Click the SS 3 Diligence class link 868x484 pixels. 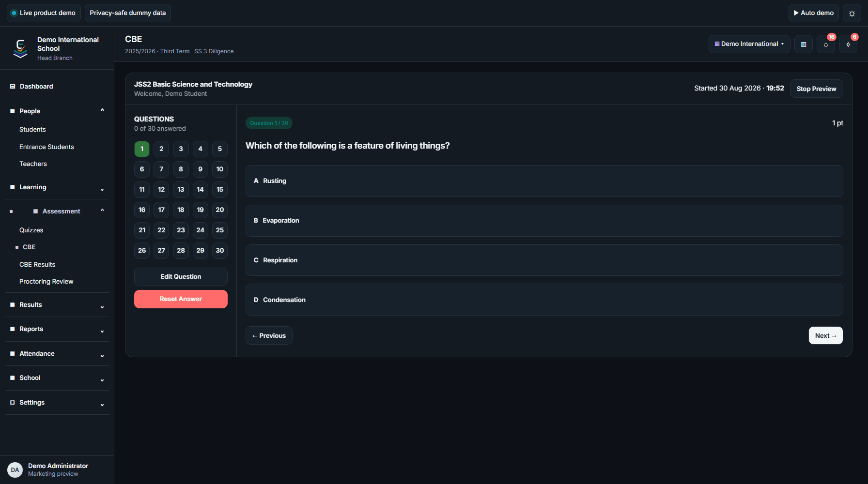214,51
